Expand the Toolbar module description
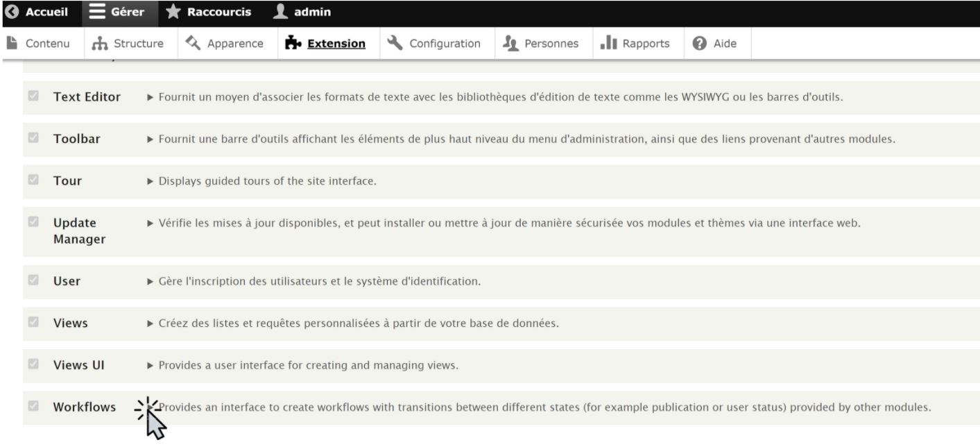Viewport: 980px width, 447px height. coord(151,140)
